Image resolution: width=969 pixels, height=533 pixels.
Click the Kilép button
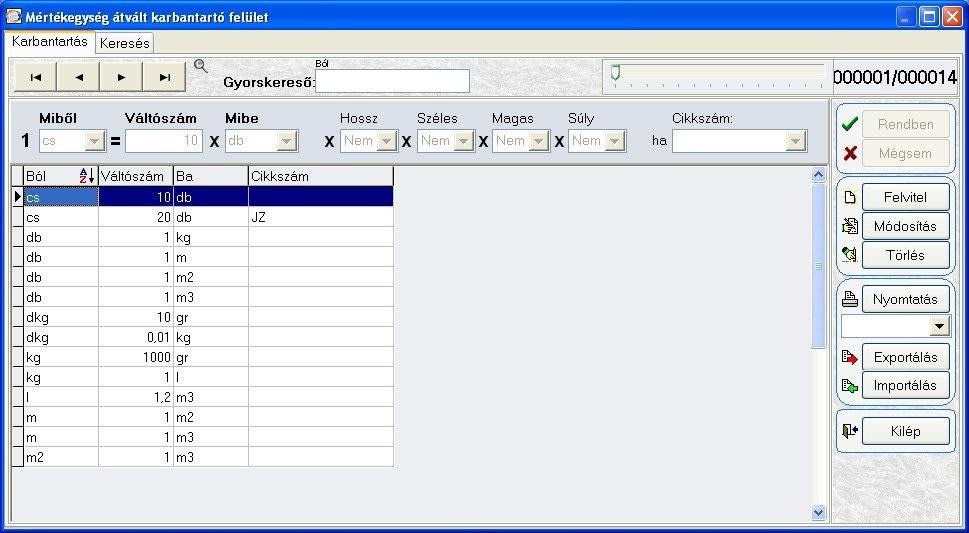pyautogui.click(x=905, y=431)
